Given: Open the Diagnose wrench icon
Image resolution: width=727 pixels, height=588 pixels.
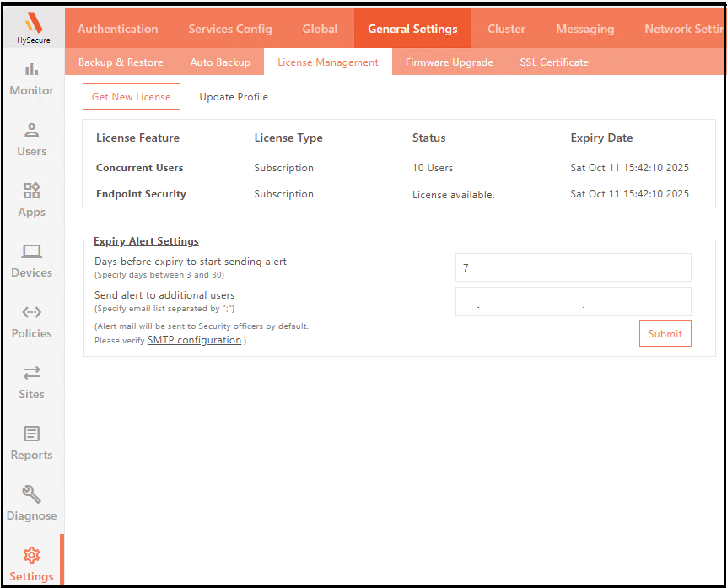Looking at the screenshot, I should pos(31,494).
